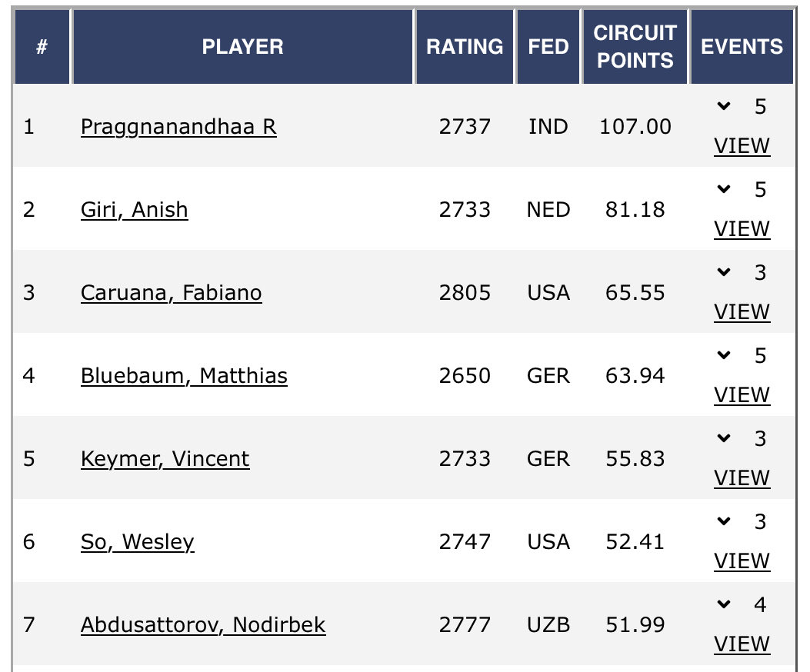Viewport: 810px width, 672px height.
Task: Sort by the RATING column header
Action: pos(465,46)
